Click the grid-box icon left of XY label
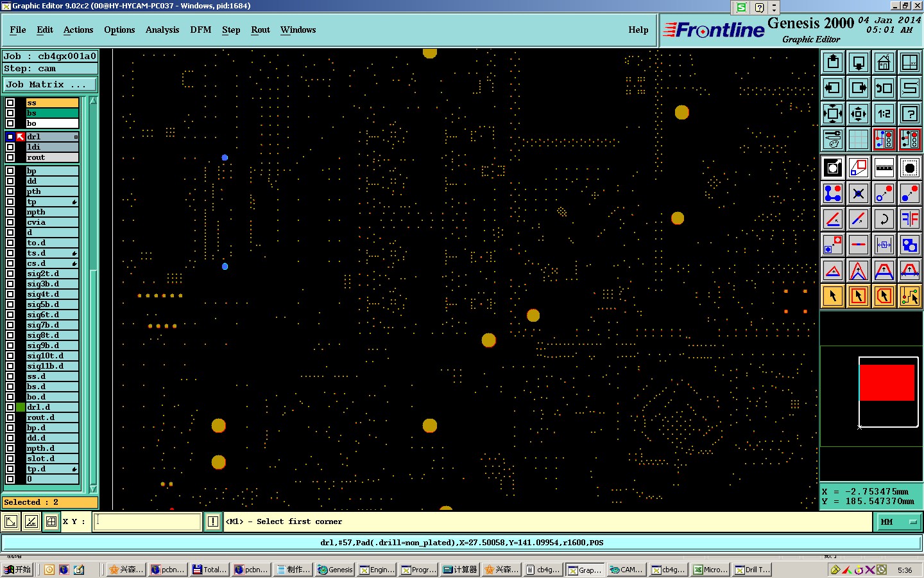The image size is (924, 578). pos(51,521)
